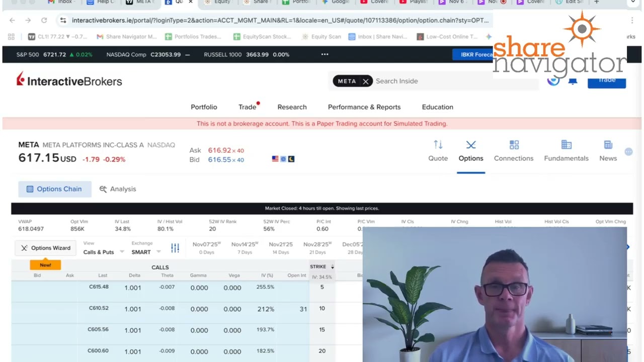Screen dimensions: 644x362
Task: Open the browser three-dot menu
Action: click(632, 20)
